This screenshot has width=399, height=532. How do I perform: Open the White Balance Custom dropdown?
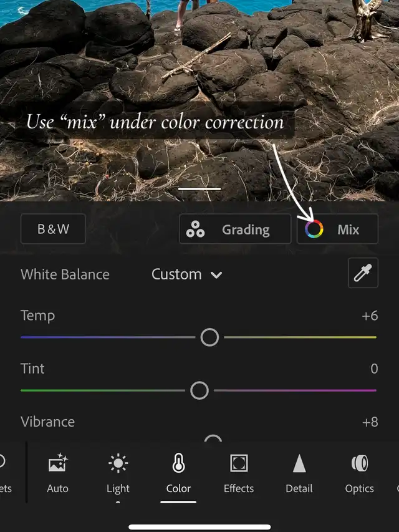[186, 274]
